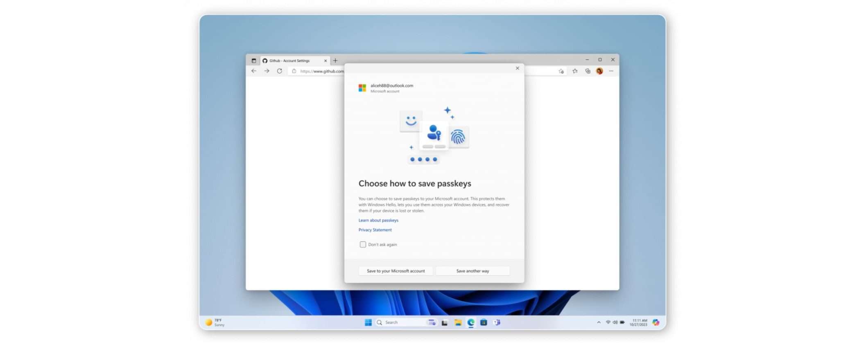Screen dimensions: 868x347
Task: Open Task View on the taskbar
Action: tap(445, 322)
